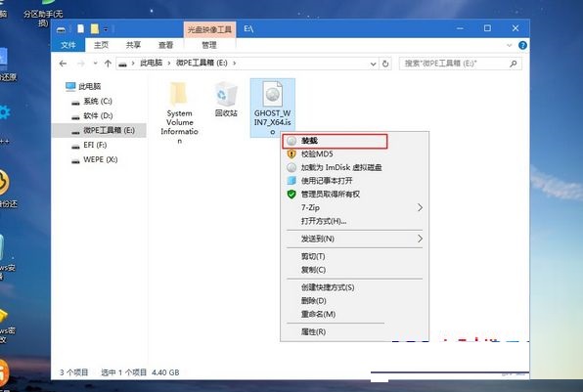Click the 4.40 GB size status text
Viewport: 583px width, 392px height.
coord(165,372)
